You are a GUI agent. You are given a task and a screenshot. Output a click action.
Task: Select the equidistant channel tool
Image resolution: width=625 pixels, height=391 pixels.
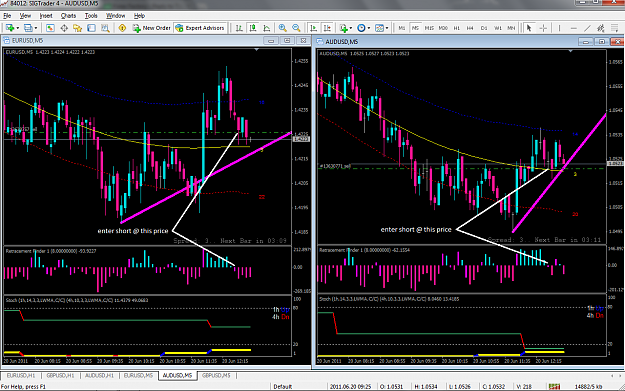pyautogui.click(x=601, y=28)
